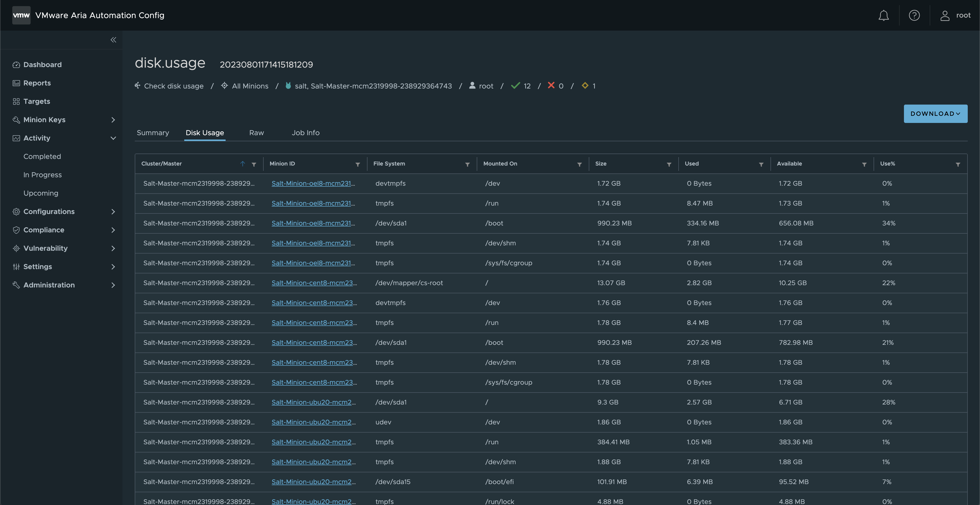This screenshot has height=505, width=980.
Task: Filter the Mounted On column
Action: (x=579, y=164)
